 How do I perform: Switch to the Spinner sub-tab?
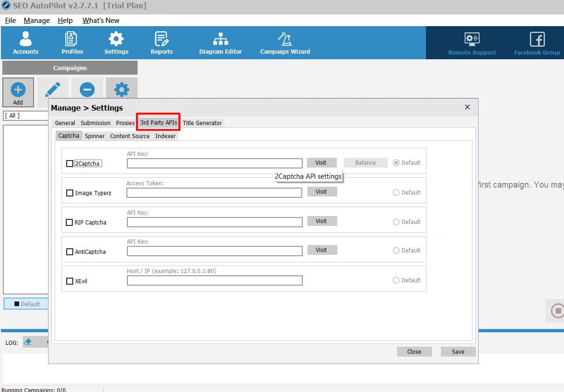pos(95,136)
